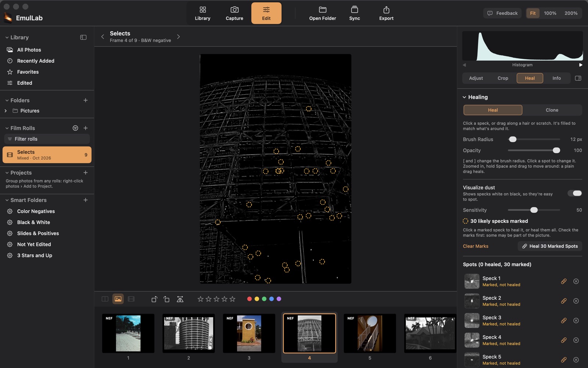Collapse the Smart Folders section
The height and width of the screenshot is (368, 588).
[7, 200]
